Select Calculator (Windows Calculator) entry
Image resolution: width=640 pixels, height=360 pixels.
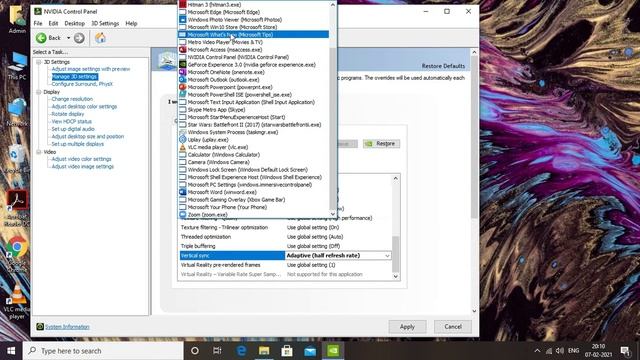coord(253,155)
